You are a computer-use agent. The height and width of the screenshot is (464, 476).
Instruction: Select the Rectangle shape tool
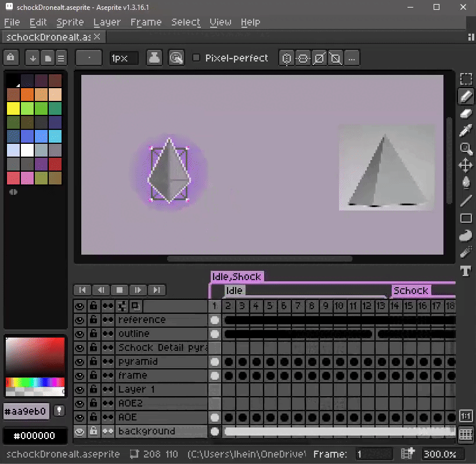[466, 218]
